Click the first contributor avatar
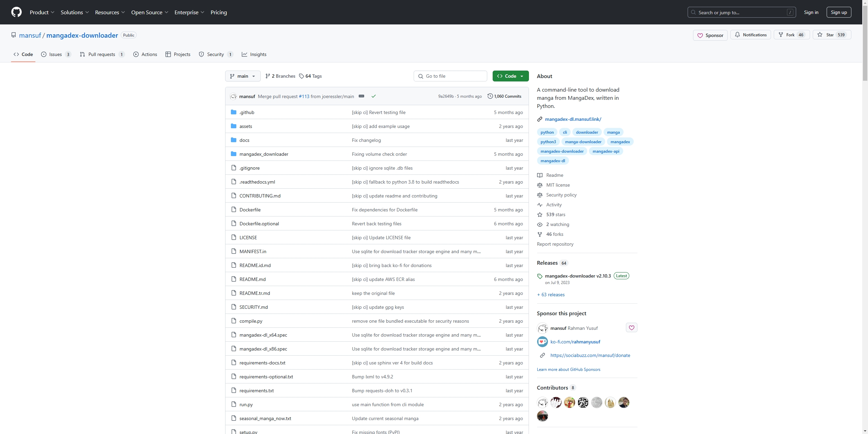 542,402
